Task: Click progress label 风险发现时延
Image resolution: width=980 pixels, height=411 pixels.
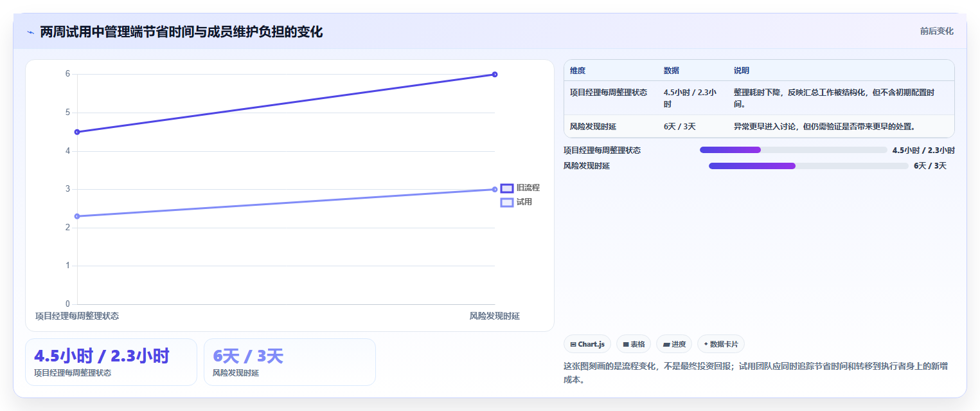Action: [x=587, y=166]
